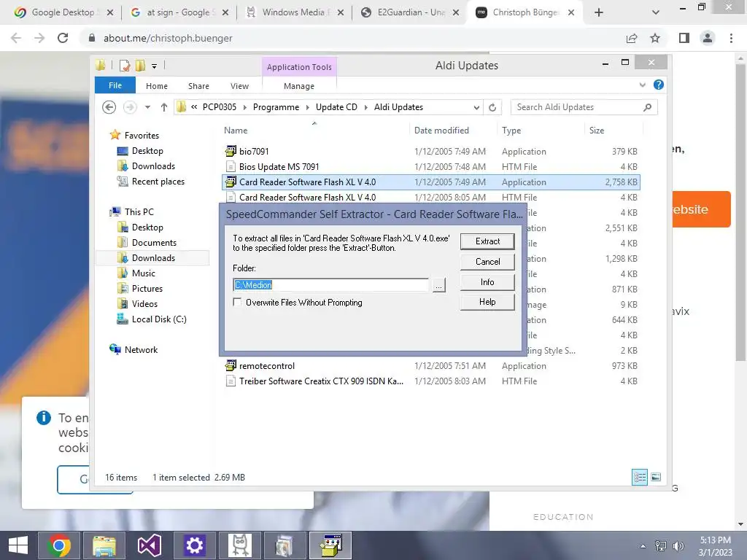Sort files by Name column

coord(236,131)
